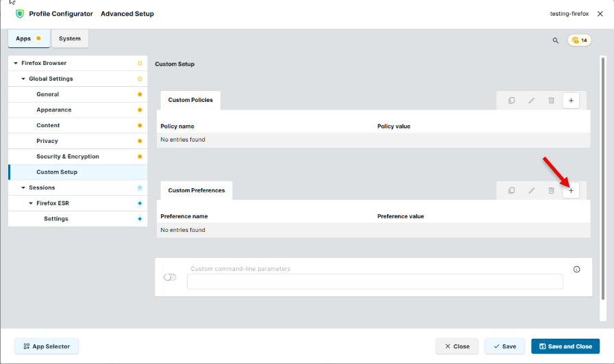Click "No entries found" under Custom Preferences
Screen dimensions: 614x364
point(183,230)
